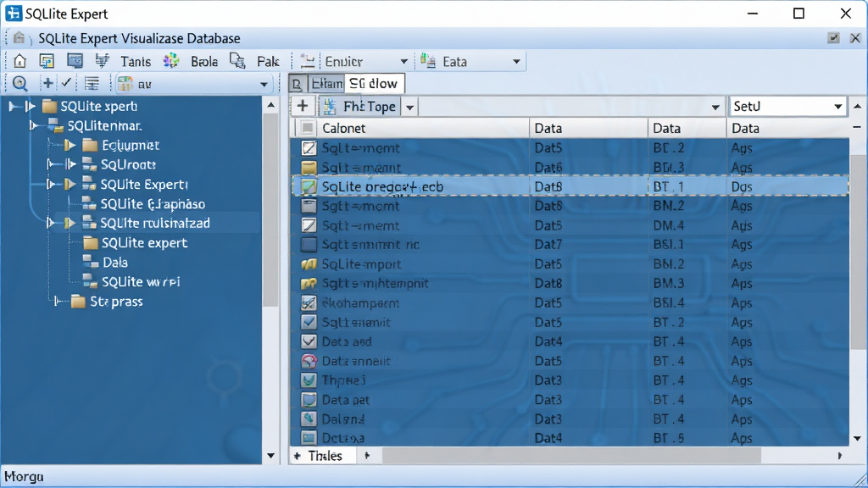Open the SetU combo box
Image resolution: width=868 pixels, height=488 pixels.
787,106
